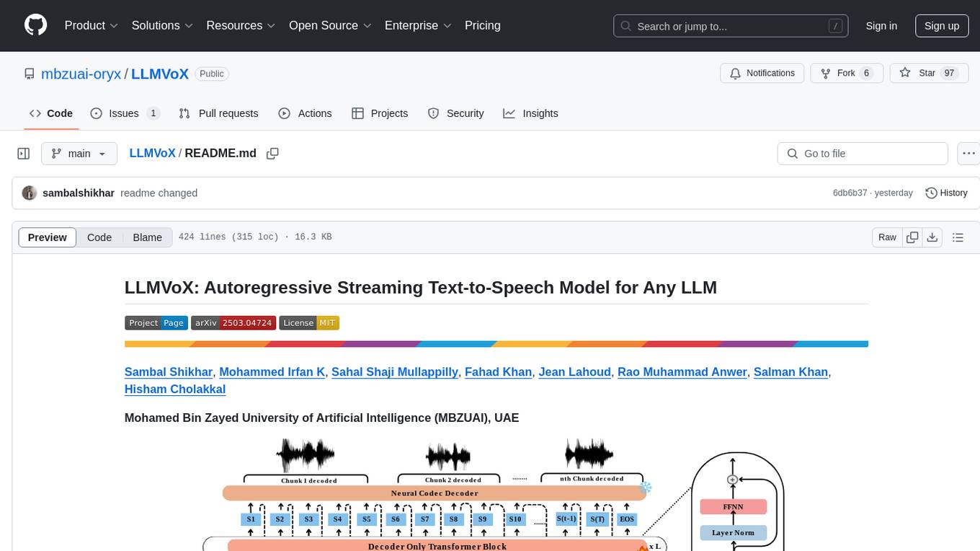The width and height of the screenshot is (980, 551).
Task: Click the LLMVoX architecture diagram image
Action: click(x=496, y=493)
